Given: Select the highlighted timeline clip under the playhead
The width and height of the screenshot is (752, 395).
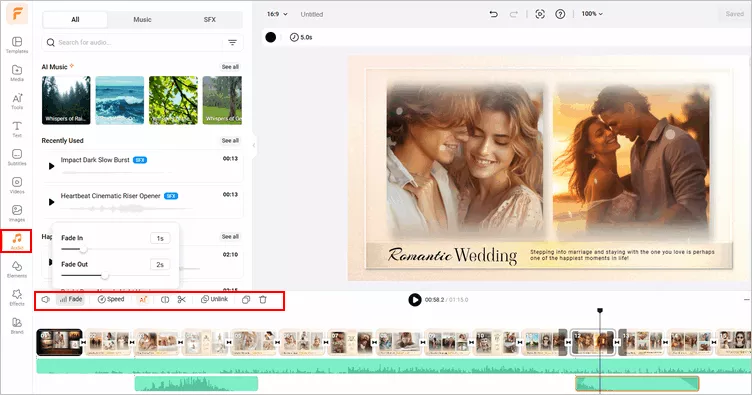Looking at the screenshot, I should point(593,342).
